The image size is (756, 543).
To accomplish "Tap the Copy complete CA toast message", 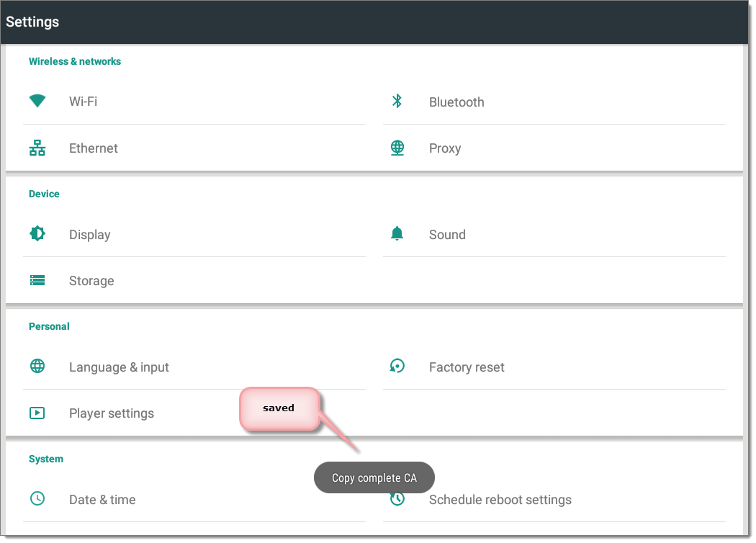I will pos(374,477).
